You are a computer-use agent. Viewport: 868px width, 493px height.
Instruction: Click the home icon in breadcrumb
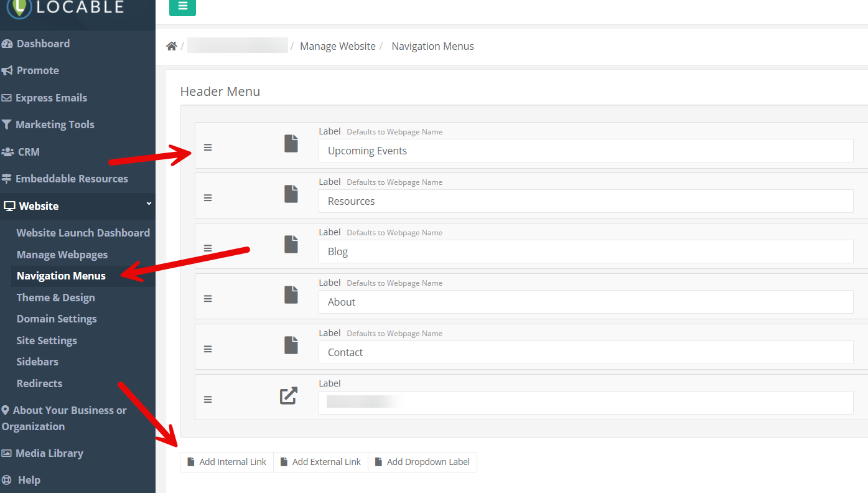pyautogui.click(x=172, y=46)
